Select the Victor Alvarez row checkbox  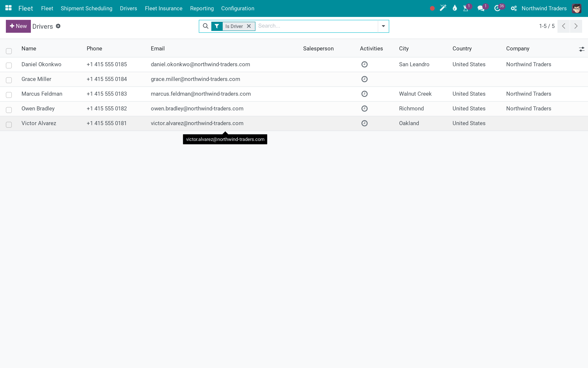coord(9,125)
